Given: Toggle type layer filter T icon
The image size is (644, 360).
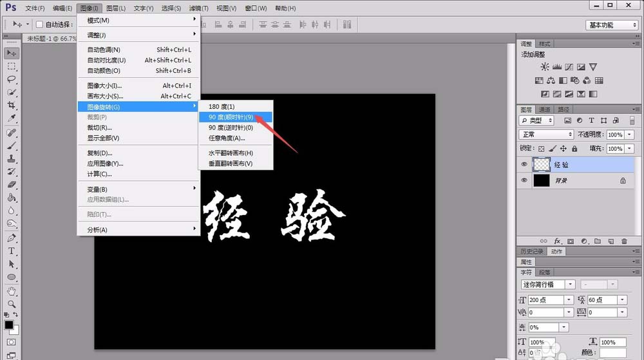Looking at the screenshot, I should tap(591, 120).
